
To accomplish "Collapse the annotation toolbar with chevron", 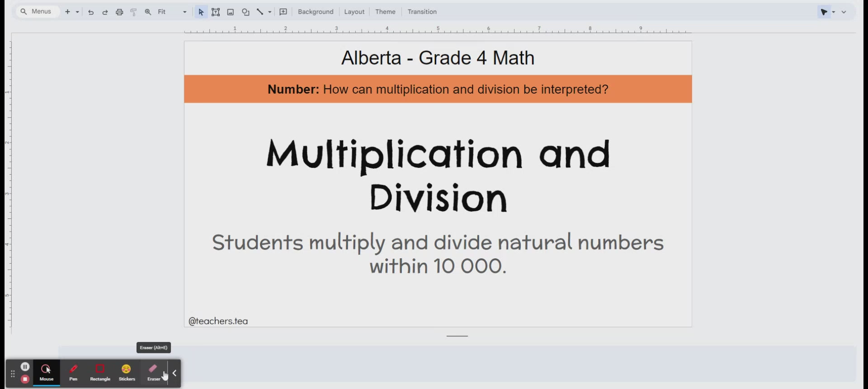I will coord(175,373).
